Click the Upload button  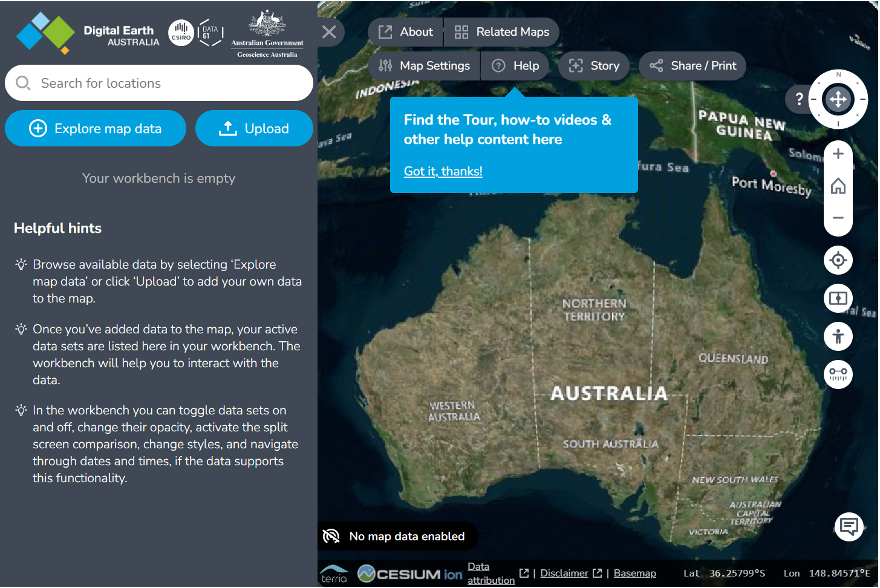254,128
